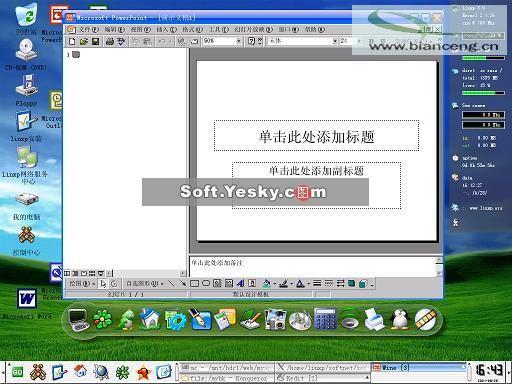512x384 pixels.
Task: Open the 插入 (Insert) menu
Action: [166, 30]
